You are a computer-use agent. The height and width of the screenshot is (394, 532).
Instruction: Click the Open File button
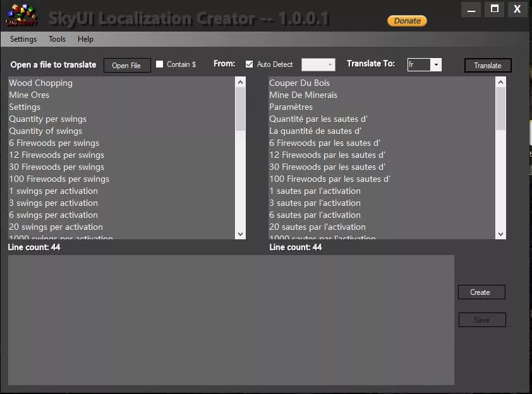click(126, 66)
